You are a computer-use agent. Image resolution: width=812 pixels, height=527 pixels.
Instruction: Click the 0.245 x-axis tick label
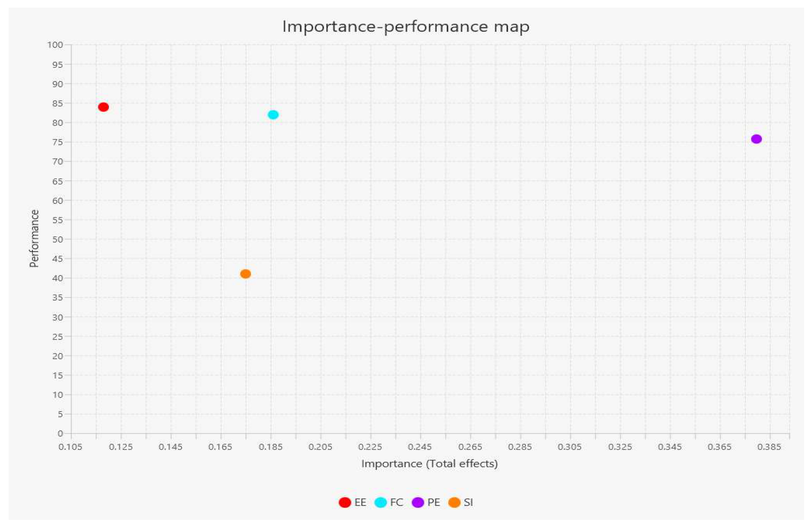coord(420,447)
